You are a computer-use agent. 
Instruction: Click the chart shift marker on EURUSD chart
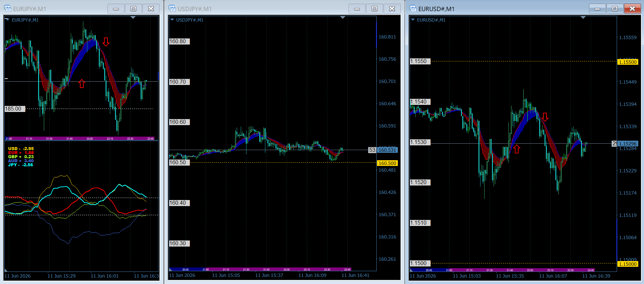(x=583, y=18)
